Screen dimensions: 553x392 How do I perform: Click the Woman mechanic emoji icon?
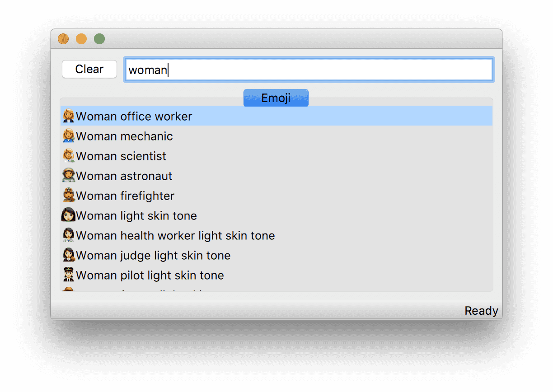[x=68, y=136]
